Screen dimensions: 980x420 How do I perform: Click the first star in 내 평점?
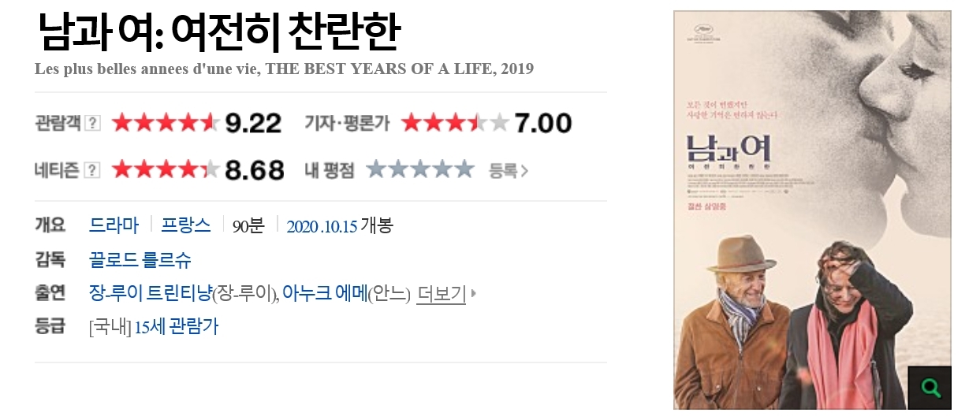(x=377, y=169)
